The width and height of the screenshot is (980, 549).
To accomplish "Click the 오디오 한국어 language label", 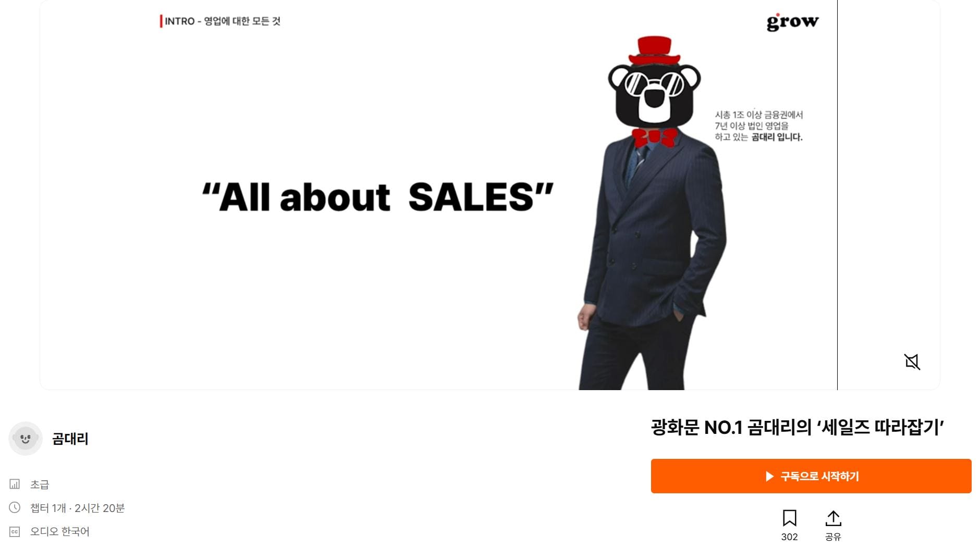I will click(x=60, y=532).
